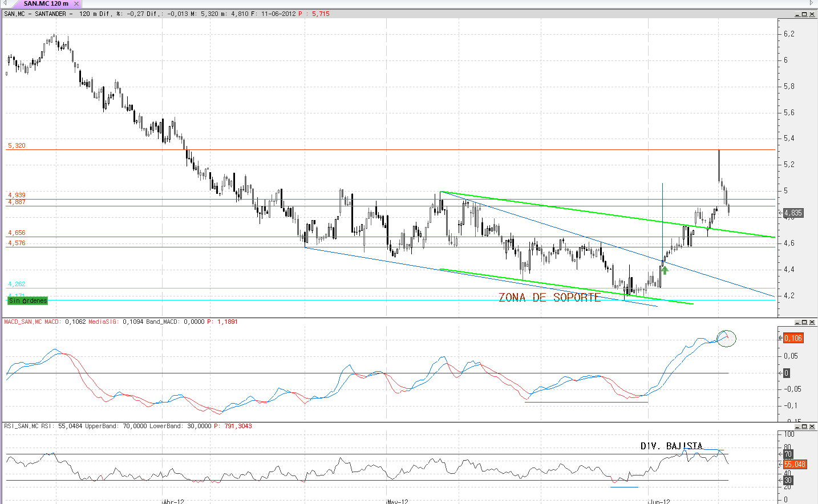Select the SAN.MC 120 m chart tab

[46, 3]
